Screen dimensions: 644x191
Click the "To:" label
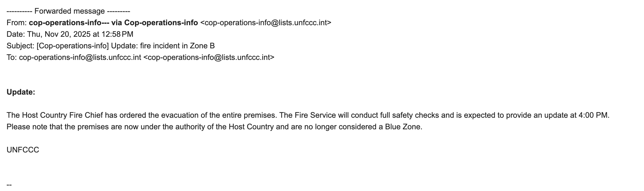tap(12, 57)
